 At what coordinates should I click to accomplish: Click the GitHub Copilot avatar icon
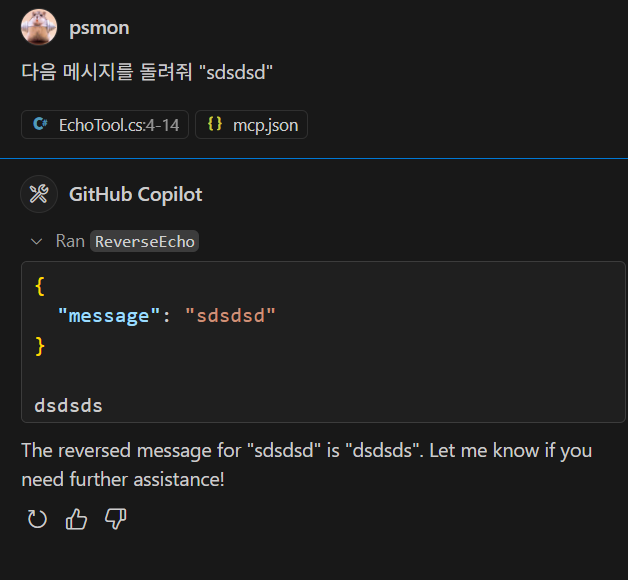(x=39, y=194)
